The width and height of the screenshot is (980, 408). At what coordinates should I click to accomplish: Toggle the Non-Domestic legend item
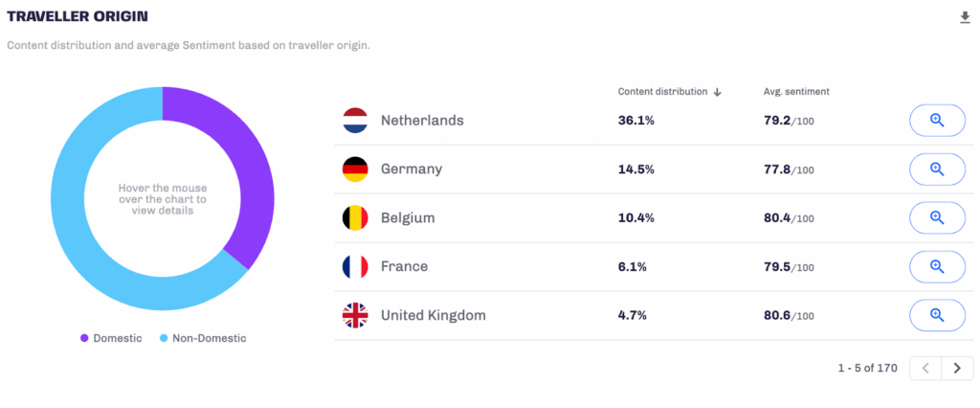click(x=203, y=338)
